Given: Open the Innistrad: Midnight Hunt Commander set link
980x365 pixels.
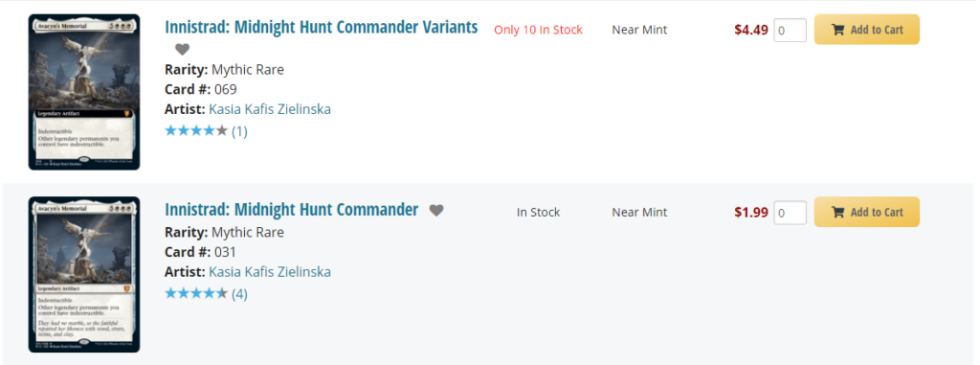Looking at the screenshot, I should click(x=292, y=210).
